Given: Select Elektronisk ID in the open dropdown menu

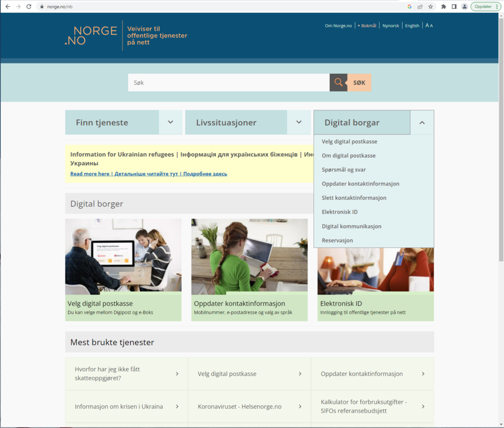Looking at the screenshot, I should [340, 212].
